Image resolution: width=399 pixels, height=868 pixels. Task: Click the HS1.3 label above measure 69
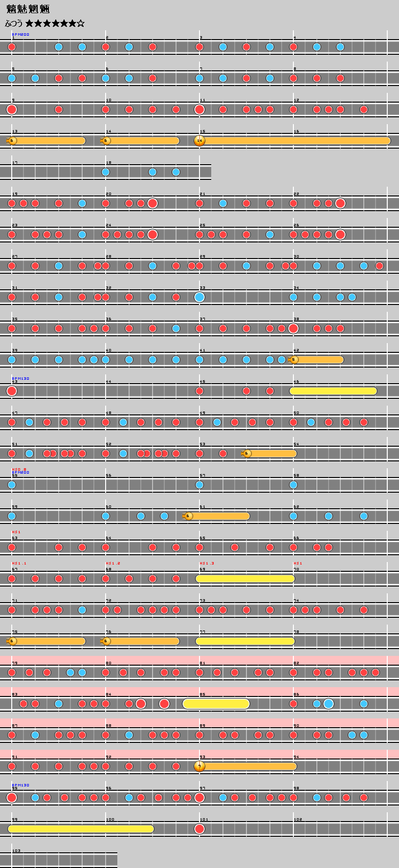click(x=206, y=564)
